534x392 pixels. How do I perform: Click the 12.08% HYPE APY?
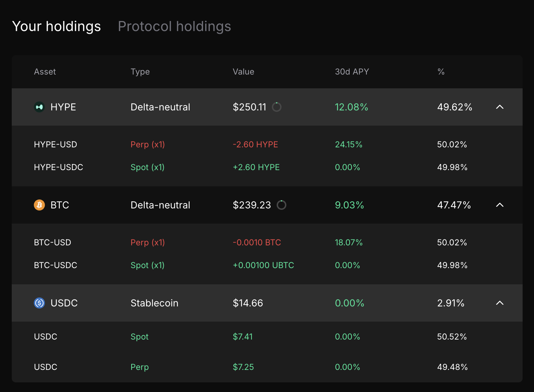coord(352,107)
